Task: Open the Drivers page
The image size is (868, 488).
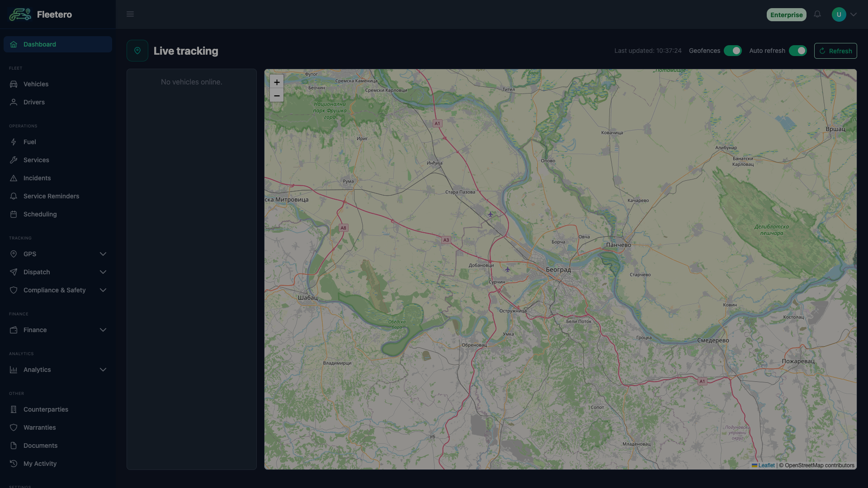Action: click(x=58, y=102)
